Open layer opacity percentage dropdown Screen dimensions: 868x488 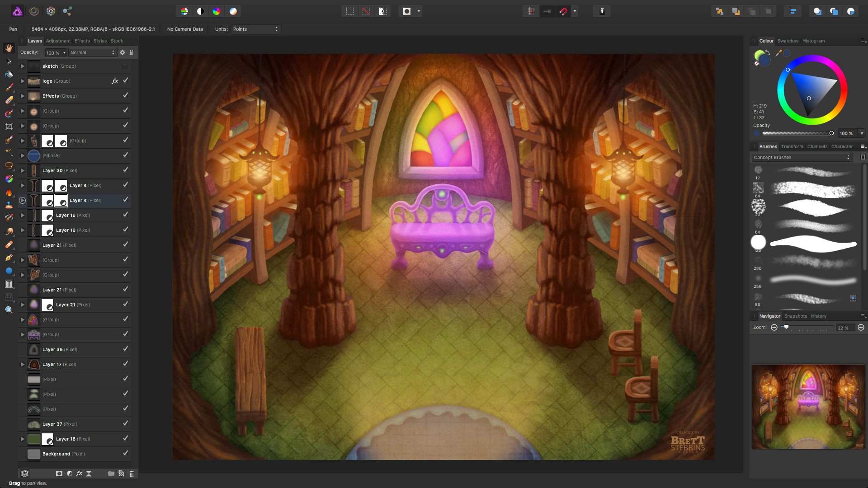click(64, 53)
